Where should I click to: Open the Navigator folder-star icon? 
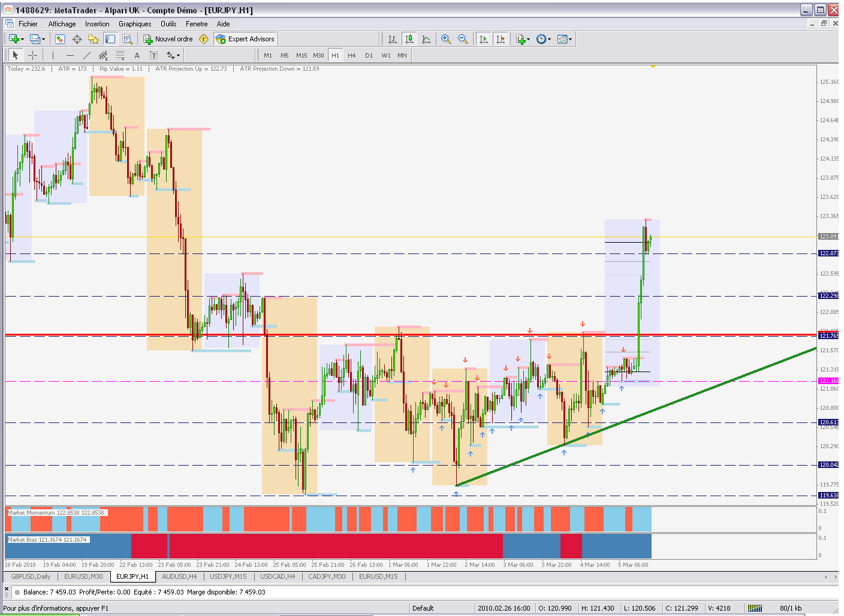pos(94,39)
